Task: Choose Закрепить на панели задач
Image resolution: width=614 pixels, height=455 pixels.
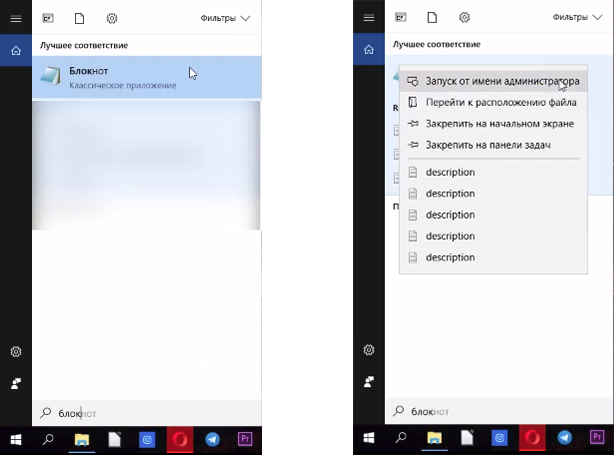Action: (493, 145)
